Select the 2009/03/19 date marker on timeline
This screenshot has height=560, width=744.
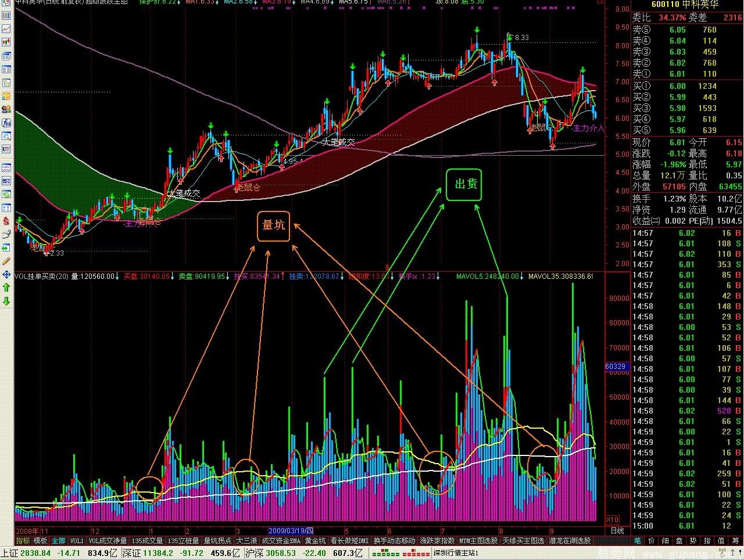tap(291, 530)
